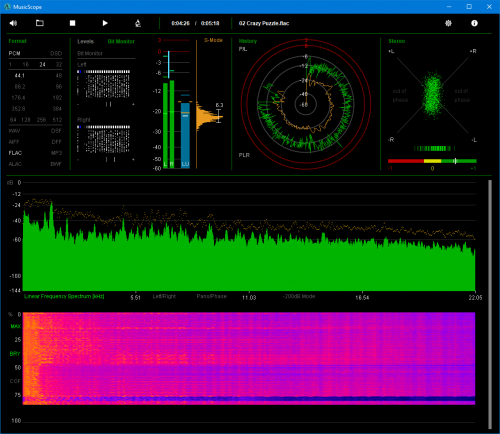Toggle Left/Right spectrum view
The width and height of the screenshot is (500, 434).
pyautogui.click(x=164, y=296)
